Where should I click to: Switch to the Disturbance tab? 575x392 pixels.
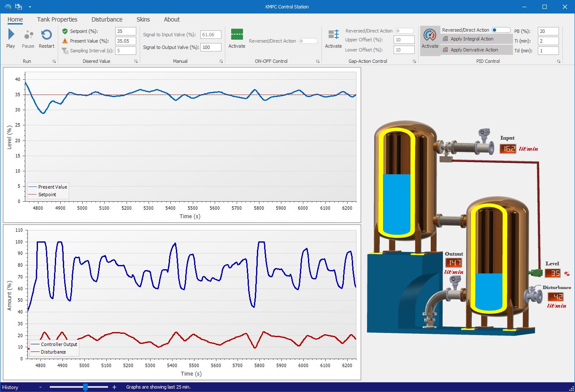[x=107, y=19]
